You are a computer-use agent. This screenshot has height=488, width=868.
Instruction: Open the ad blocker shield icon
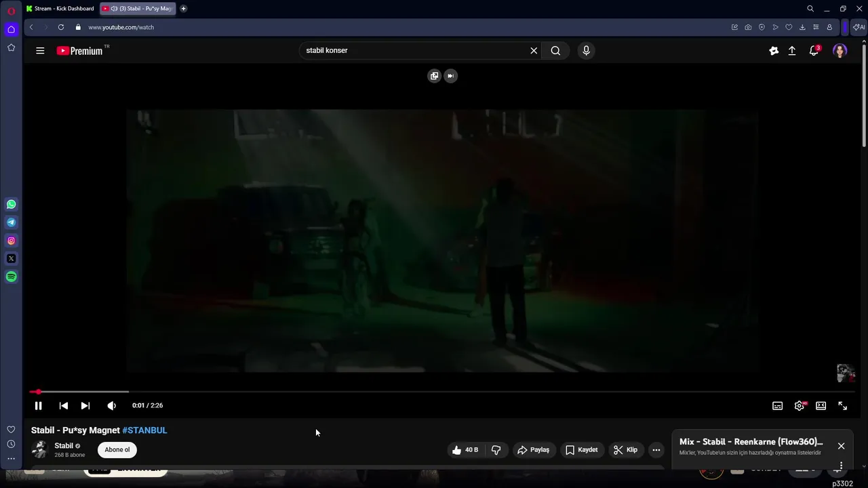click(762, 27)
